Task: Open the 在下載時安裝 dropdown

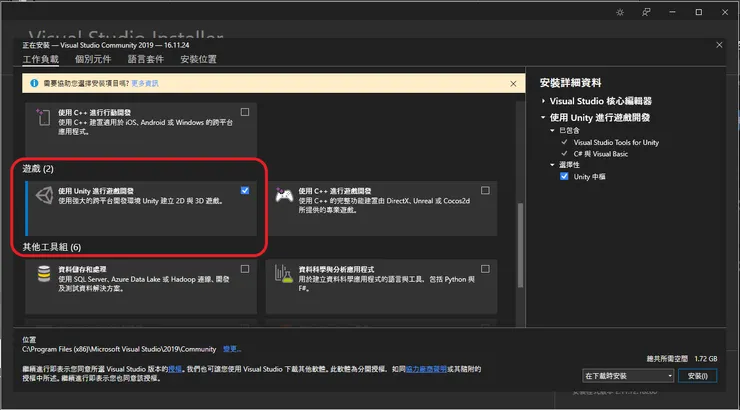Action: 628,376
